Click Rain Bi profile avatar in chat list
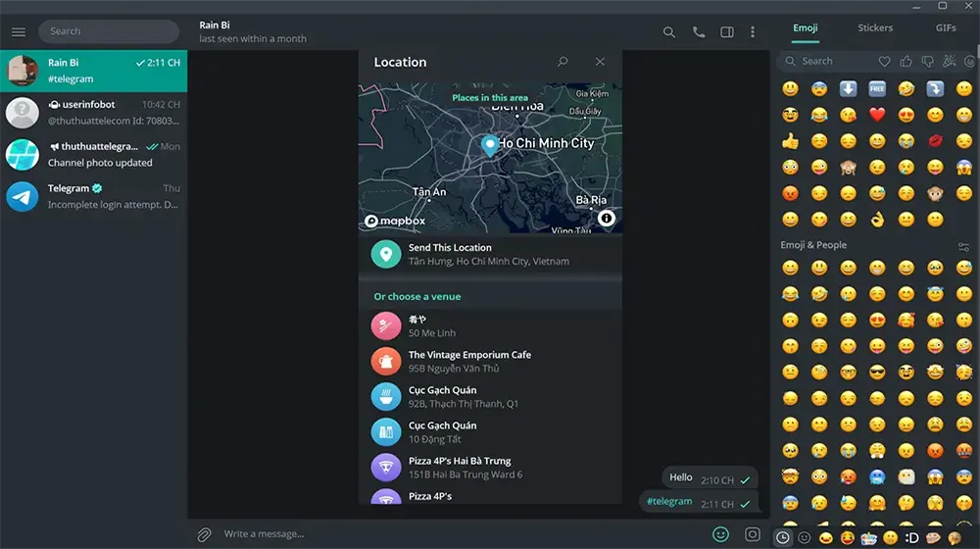Viewport: 980px width, 549px height. [22, 71]
